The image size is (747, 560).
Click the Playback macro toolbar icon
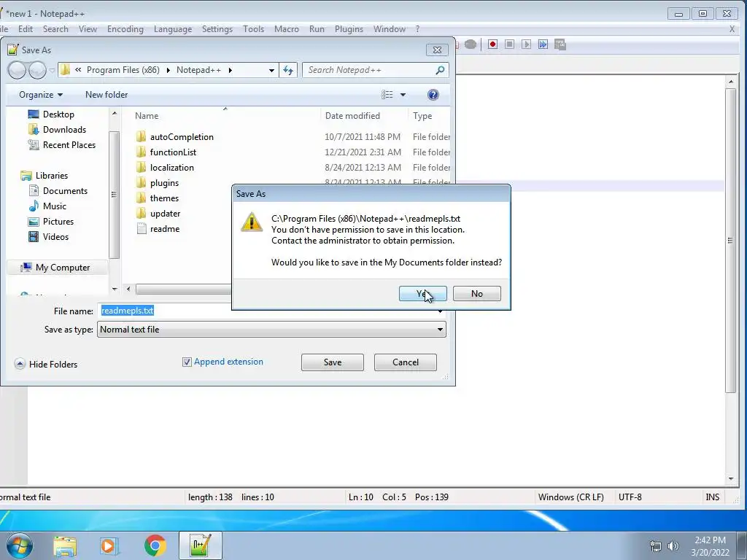[x=526, y=44]
